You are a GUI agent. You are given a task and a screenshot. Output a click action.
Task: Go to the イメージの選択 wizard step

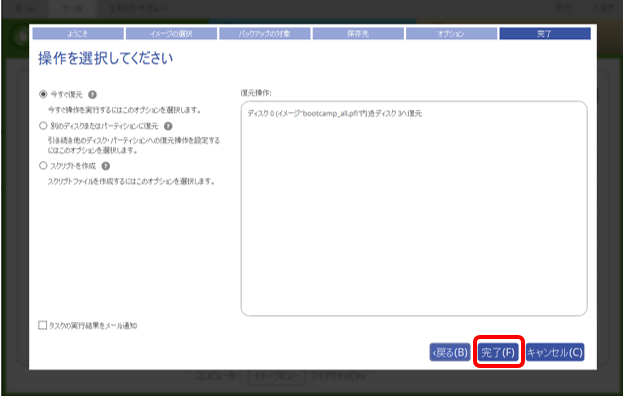171,34
